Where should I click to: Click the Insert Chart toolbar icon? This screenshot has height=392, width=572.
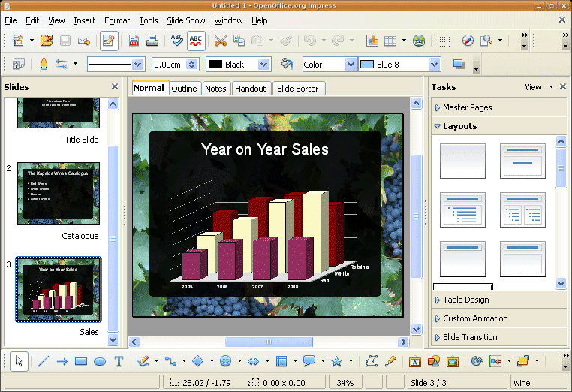tap(373, 41)
